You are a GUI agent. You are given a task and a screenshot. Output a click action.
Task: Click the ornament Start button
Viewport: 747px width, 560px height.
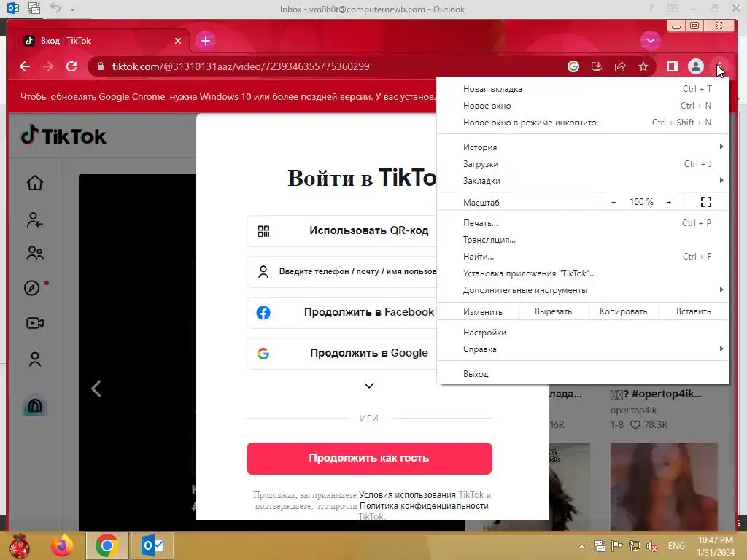click(19, 545)
